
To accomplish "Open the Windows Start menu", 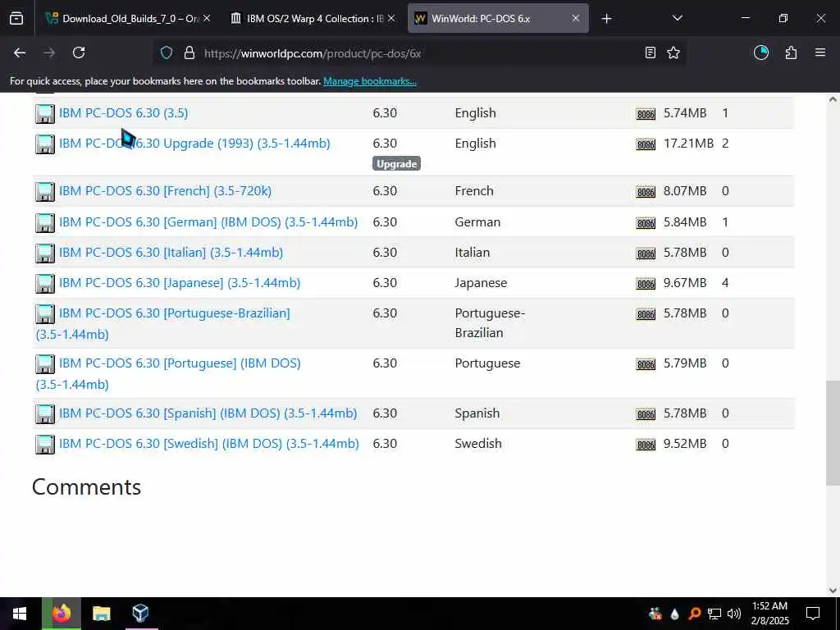I will (20, 614).
